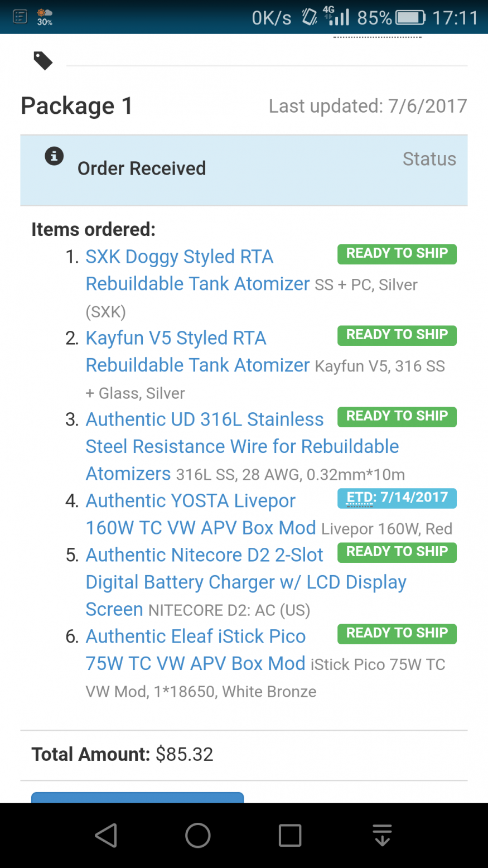This screenshot has height=868, width=488.
Task: Tap READY TO SHIP badge for Nitecore charger
Action: point(397,552)
